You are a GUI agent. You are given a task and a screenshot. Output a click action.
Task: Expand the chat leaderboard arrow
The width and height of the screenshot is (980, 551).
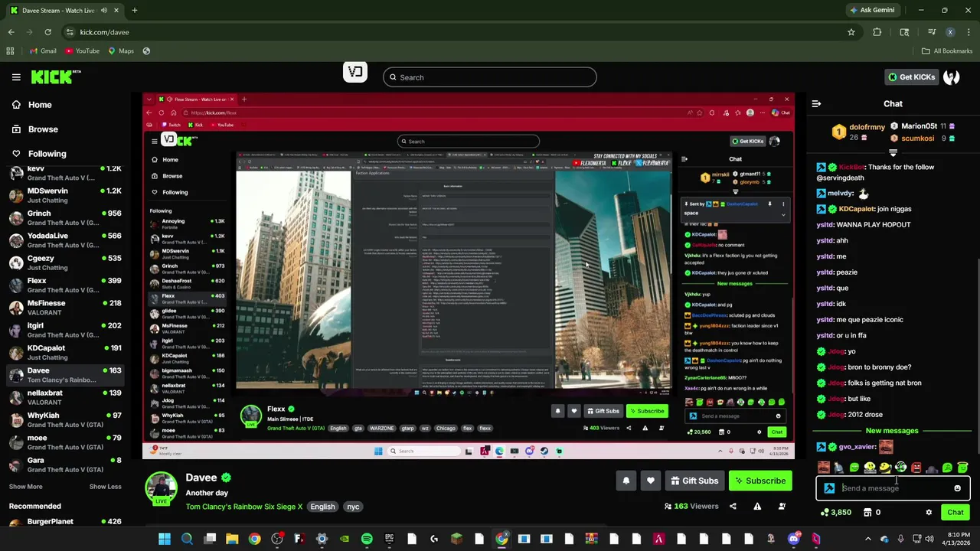pyautogui.click(x=893, y=152)
